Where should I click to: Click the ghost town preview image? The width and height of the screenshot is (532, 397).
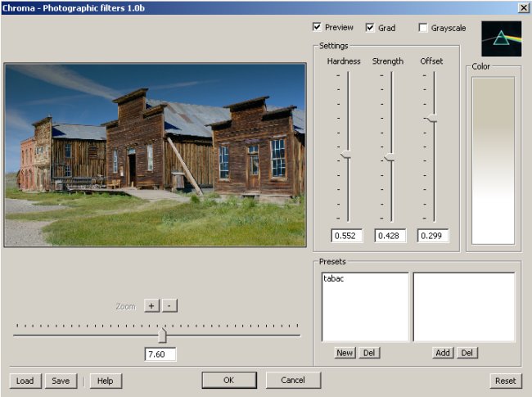[x=155, y=155]
